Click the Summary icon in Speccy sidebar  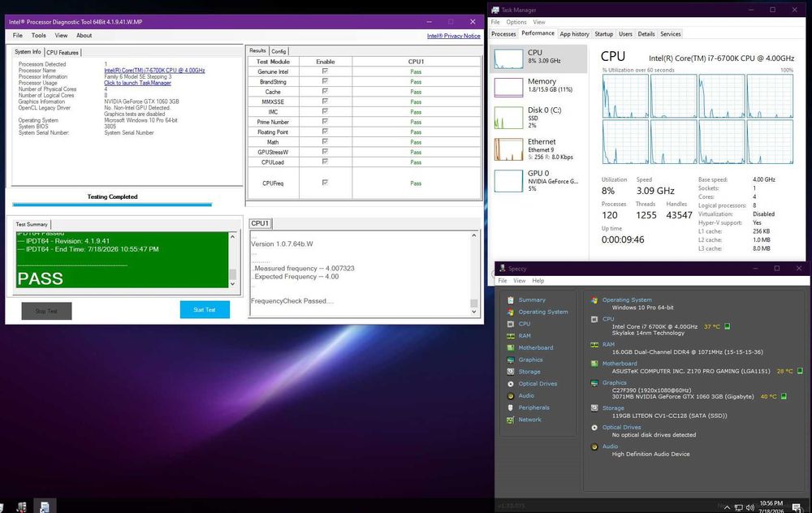(511, 300)
